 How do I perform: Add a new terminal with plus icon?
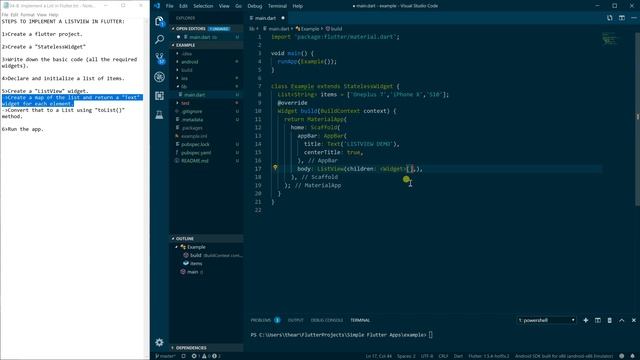pyautogui.click(x=585, y=320)
